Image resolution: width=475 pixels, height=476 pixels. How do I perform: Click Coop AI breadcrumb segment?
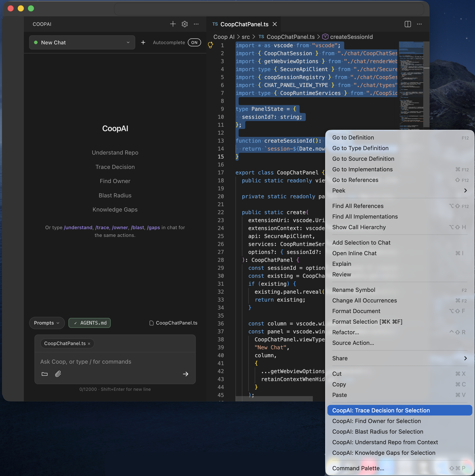(224, 37)
